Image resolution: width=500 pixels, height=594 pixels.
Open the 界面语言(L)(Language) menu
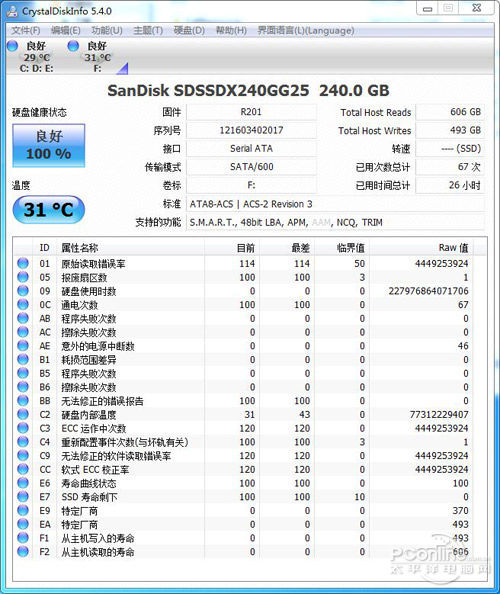(306, 31)
